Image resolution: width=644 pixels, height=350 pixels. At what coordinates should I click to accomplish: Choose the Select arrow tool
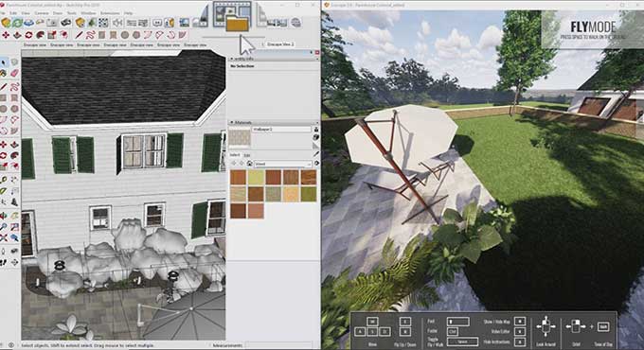(x=4, y=62)
